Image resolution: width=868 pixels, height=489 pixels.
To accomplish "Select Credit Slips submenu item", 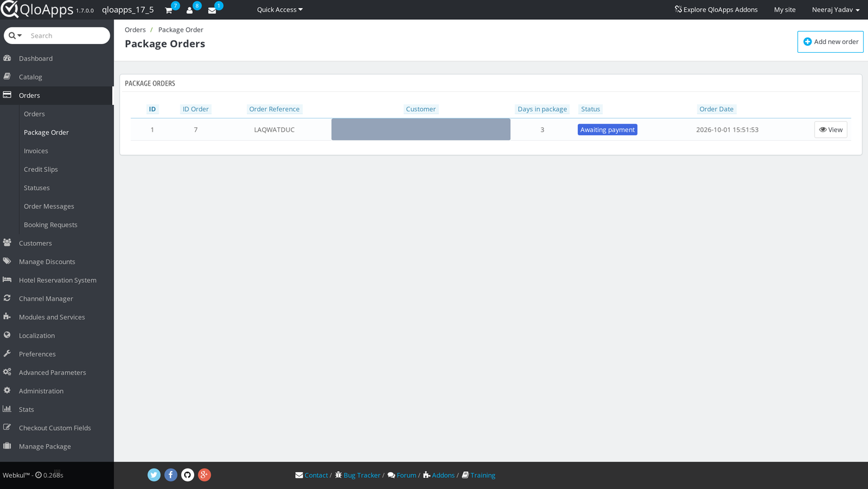I will coord(41,169).
